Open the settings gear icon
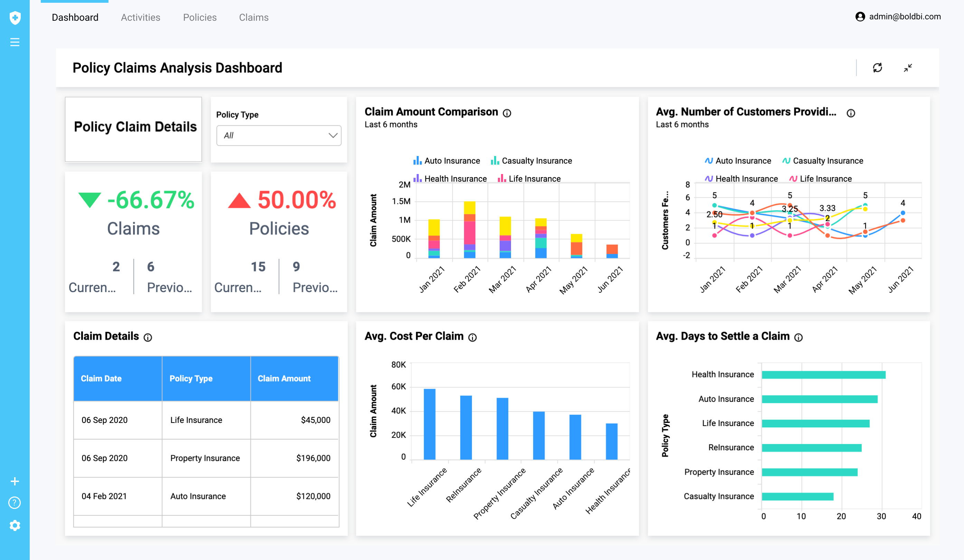The height and width of the screenshot is (560, 964). pyautogui.click(x=15, y=525)
